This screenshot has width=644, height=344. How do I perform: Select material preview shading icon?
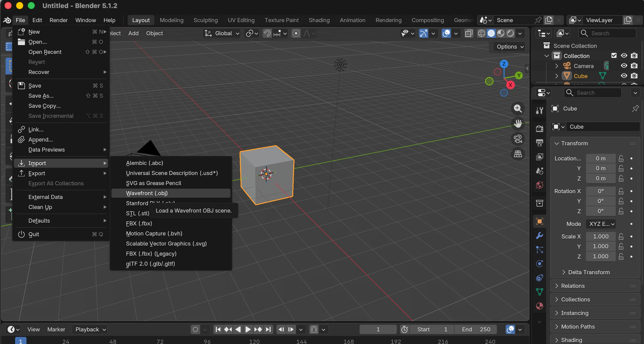[x=501, y=33]
